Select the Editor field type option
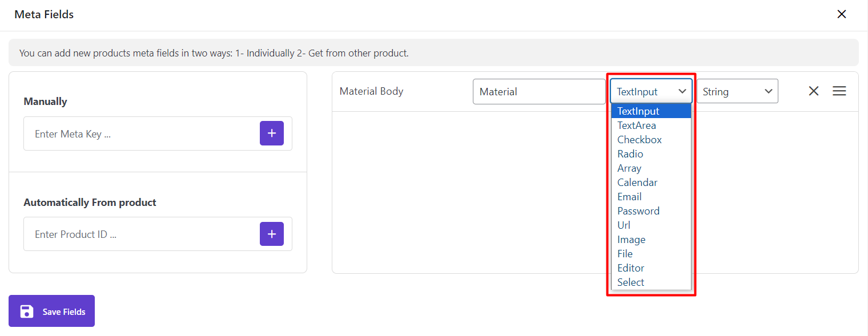 coord(630,268)
